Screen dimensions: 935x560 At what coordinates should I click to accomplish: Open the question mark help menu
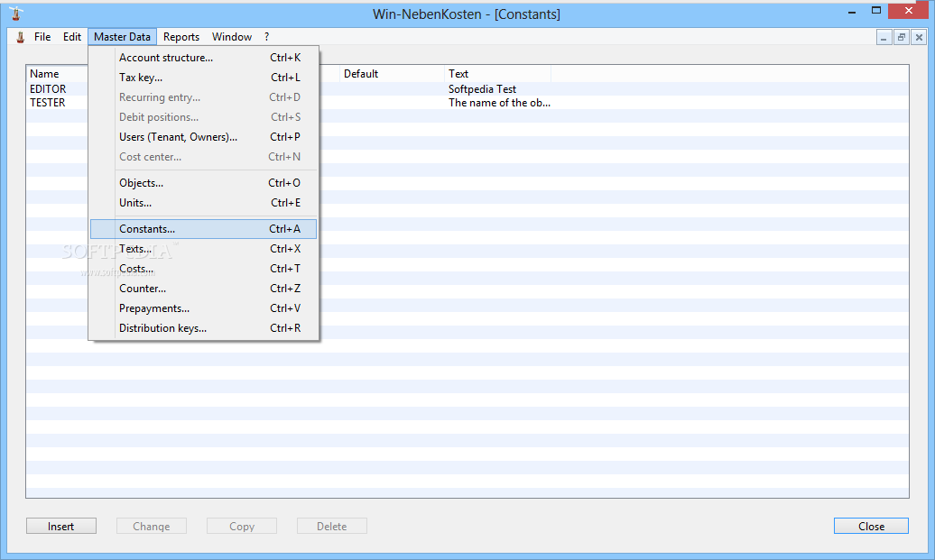tap(266, 37)
